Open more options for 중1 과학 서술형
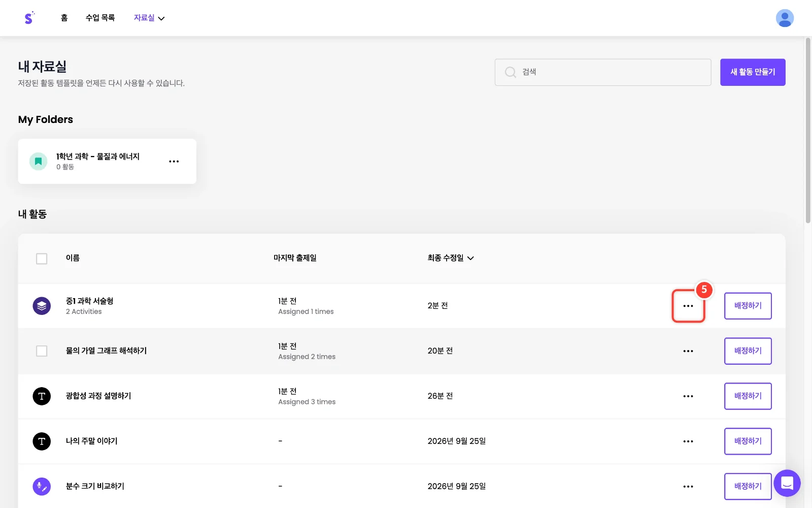This screenshot has height=508, width=812. click(688, 306)
